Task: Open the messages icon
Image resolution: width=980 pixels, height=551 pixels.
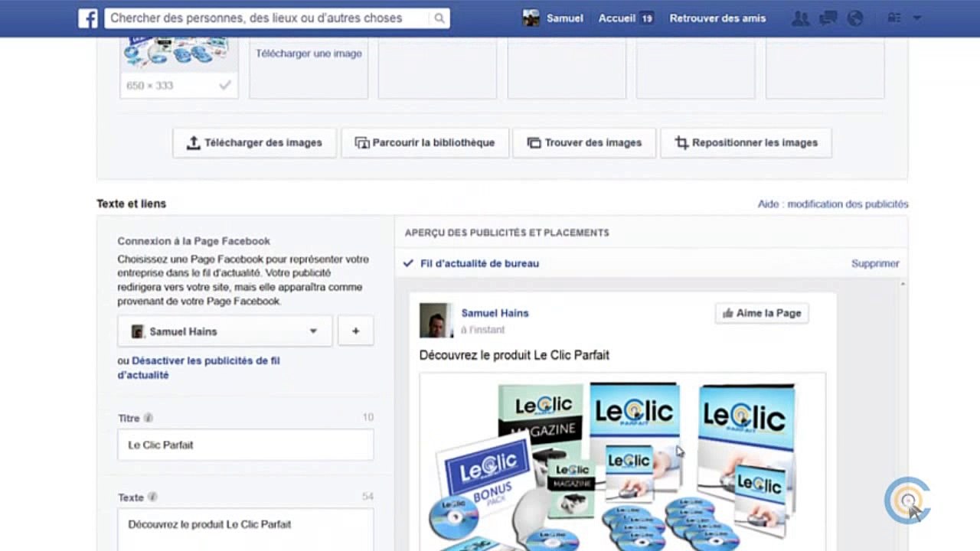Action: click(828, 18)
